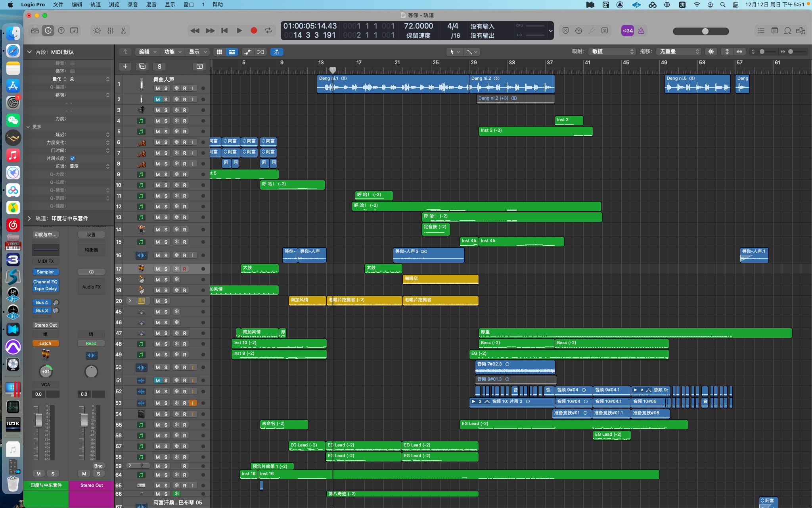Open the pointer tool selection dropdown
The width and height of the screenshot is (812, 508).
click(454, 52)
